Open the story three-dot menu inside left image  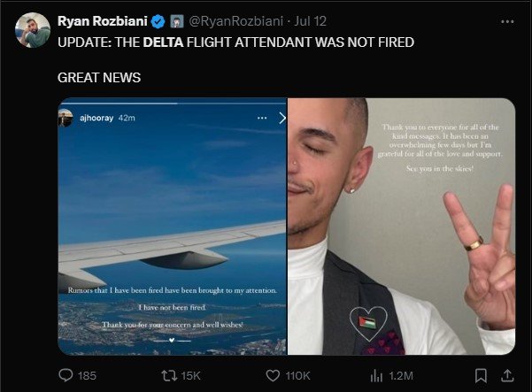(x=261, y=117)
